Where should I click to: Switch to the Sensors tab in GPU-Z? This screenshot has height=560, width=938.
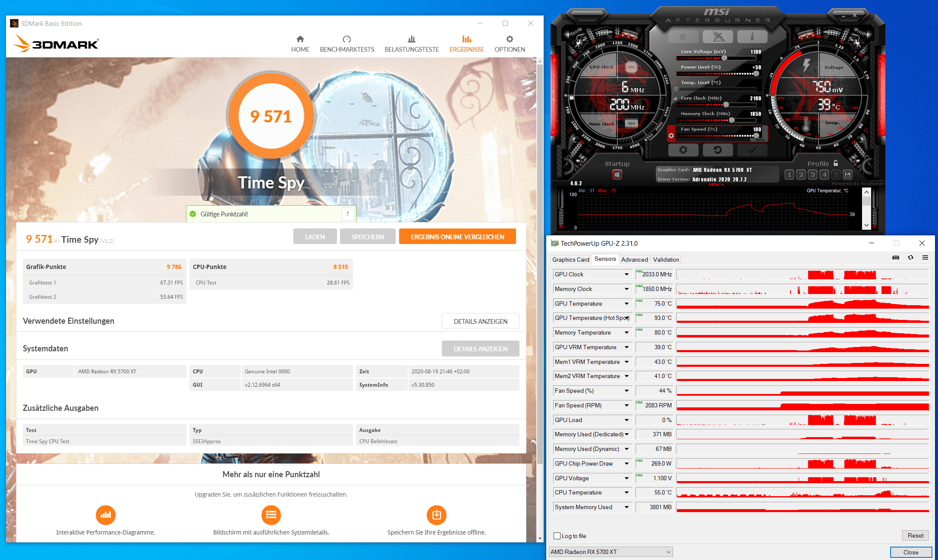point(605,259)
